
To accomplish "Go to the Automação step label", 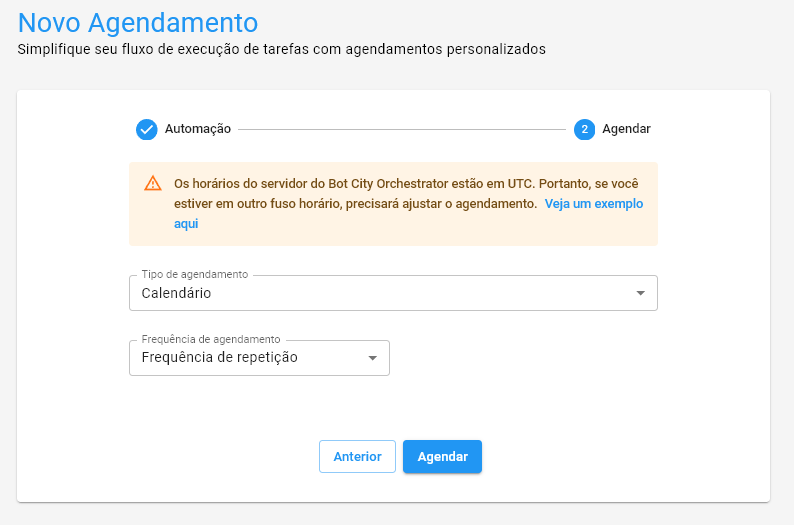I will coord(198,129).
